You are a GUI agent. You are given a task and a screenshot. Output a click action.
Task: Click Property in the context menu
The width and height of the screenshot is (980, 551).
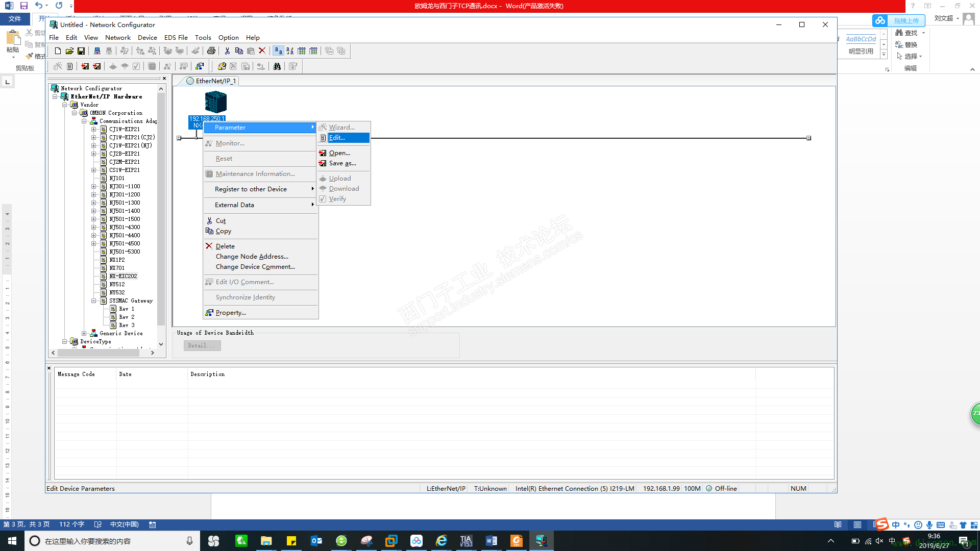pos(231,312)
